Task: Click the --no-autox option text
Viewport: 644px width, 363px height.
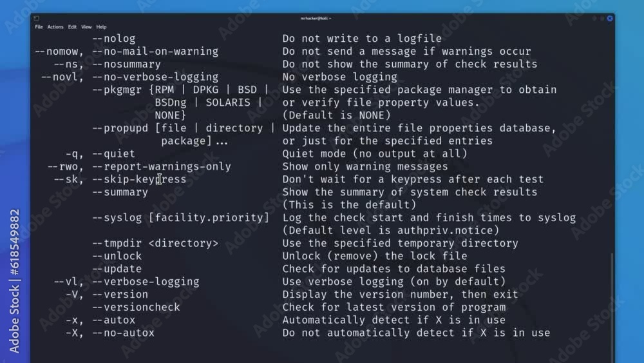Action: (x=123, y=333)
